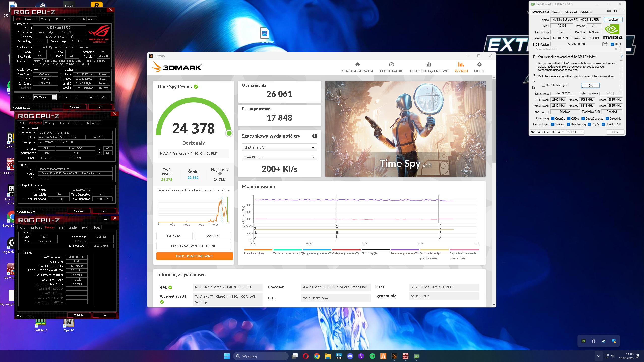
Task: Open OPCJE gear icon in 3DMark
Action: [x=479, y=64]
